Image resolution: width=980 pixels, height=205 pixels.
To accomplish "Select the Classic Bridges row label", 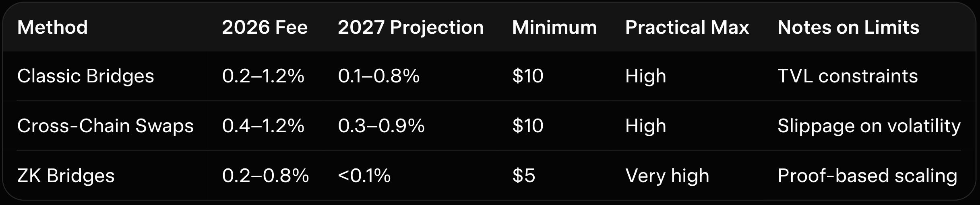I will (85, 76).
